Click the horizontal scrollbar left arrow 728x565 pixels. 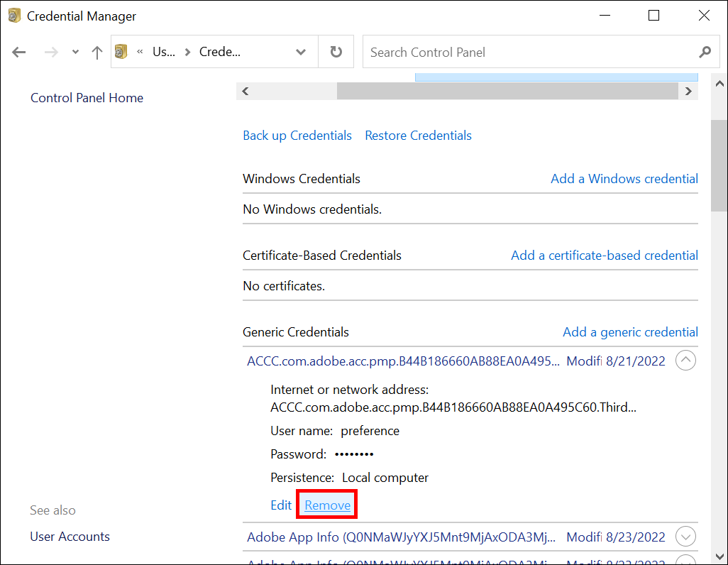point(246,91)
